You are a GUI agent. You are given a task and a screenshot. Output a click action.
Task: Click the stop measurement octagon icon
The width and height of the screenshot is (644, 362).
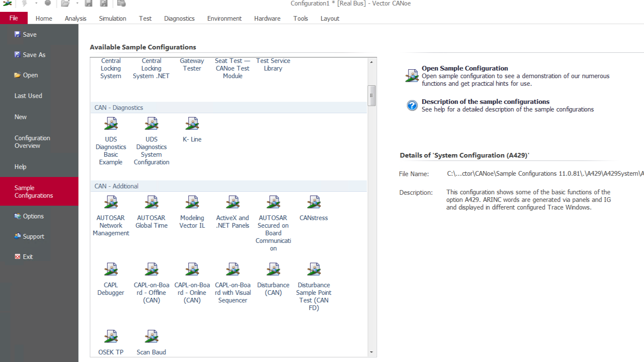click(48, 3)
